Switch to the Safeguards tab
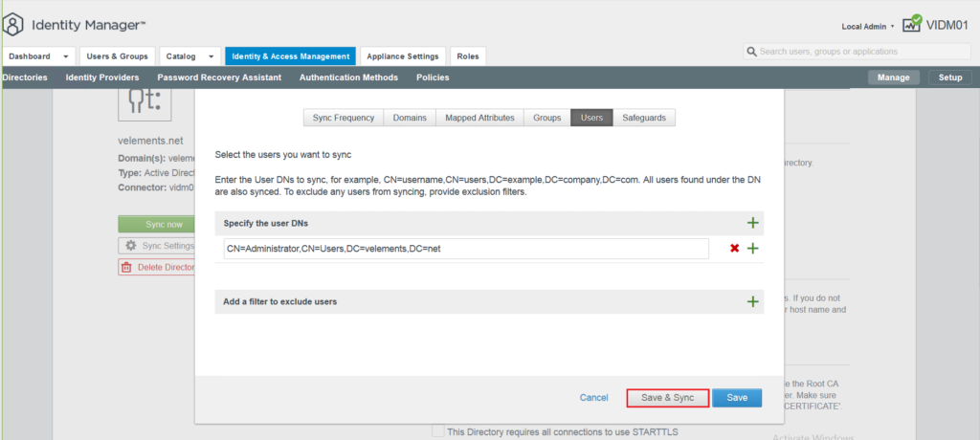Screen dimensions: 980x440 [644, 118]
